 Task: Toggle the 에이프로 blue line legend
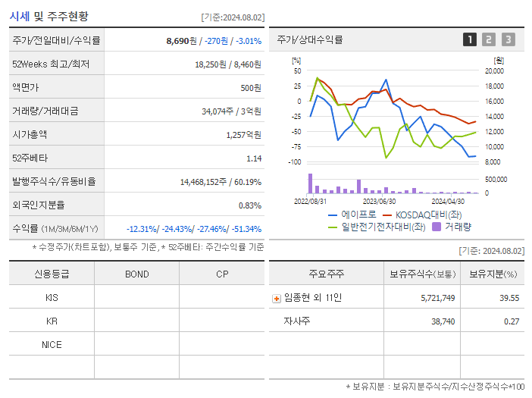(352, 215)
